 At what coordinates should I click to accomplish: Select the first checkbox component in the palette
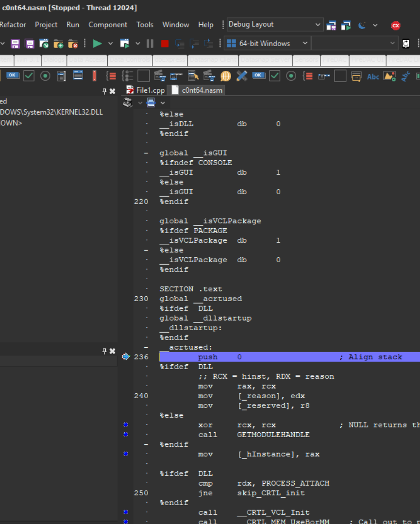tap(29, 76)
